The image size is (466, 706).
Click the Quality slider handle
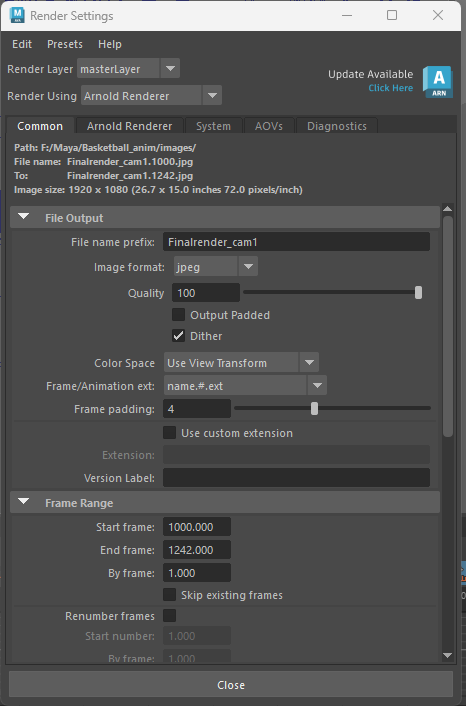[x=418, y=292]
